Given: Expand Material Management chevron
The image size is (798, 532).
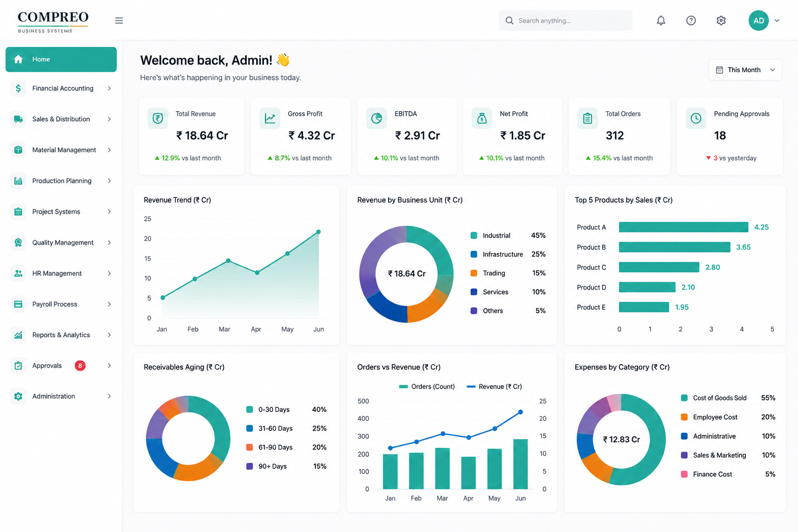Looking at the screenshot, I should tap(109, 150).
